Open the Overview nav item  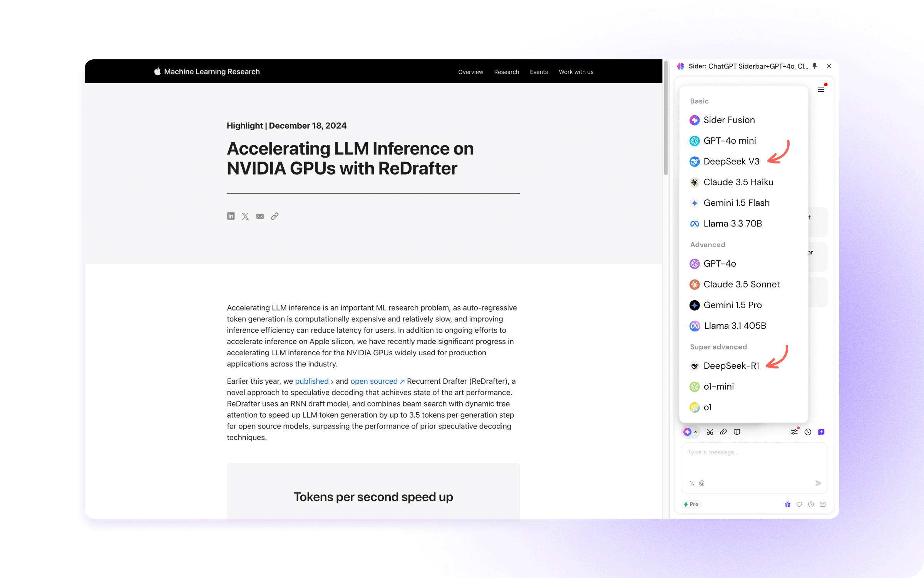(470, 72)
